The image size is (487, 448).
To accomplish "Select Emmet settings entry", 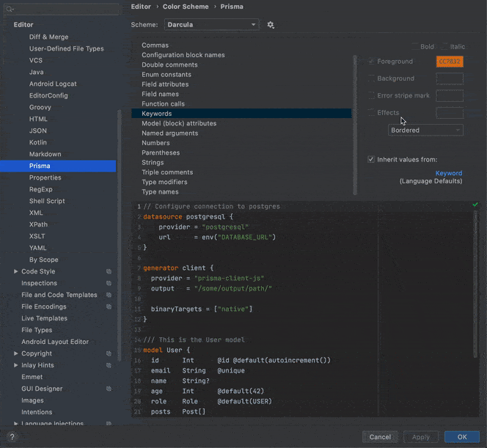I will [x=58, y=377].
